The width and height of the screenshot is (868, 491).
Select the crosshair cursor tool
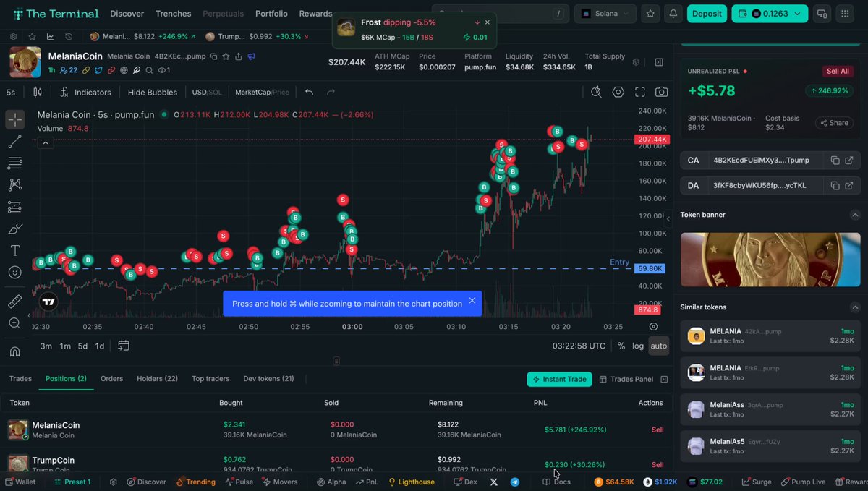(x=14, y=119)
